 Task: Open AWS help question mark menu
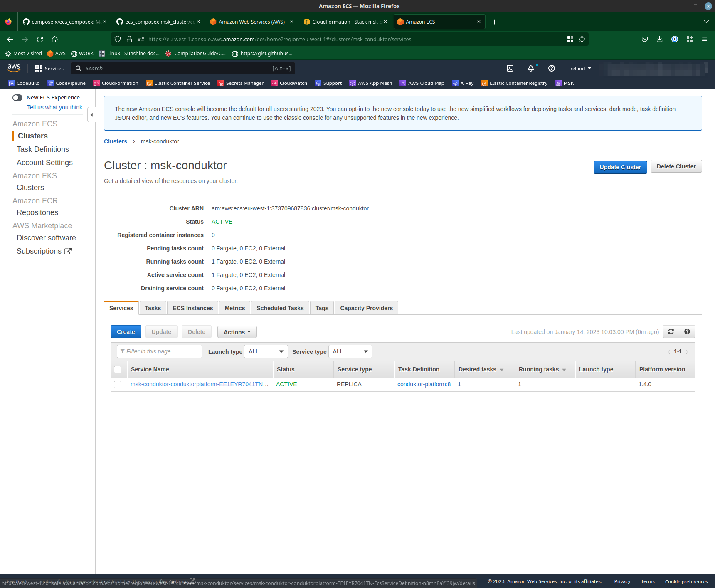pyautogui.click(x=552, y=68)
